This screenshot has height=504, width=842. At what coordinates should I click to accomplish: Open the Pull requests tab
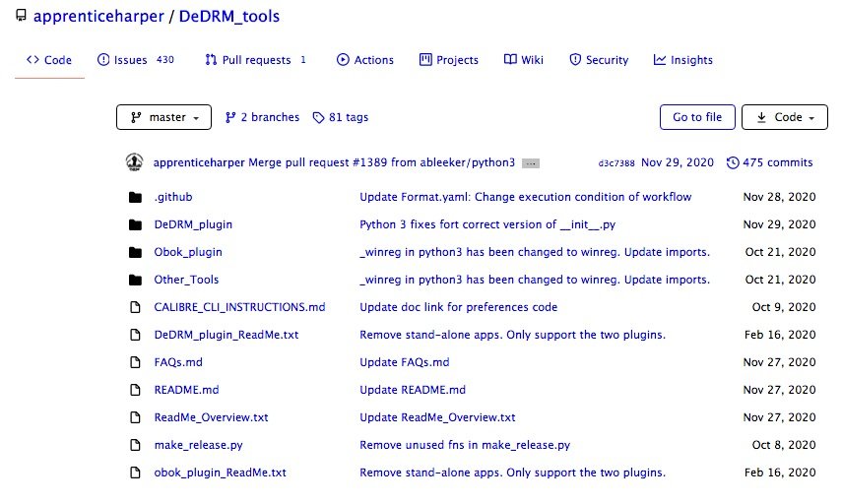click(x=256, y=60)
